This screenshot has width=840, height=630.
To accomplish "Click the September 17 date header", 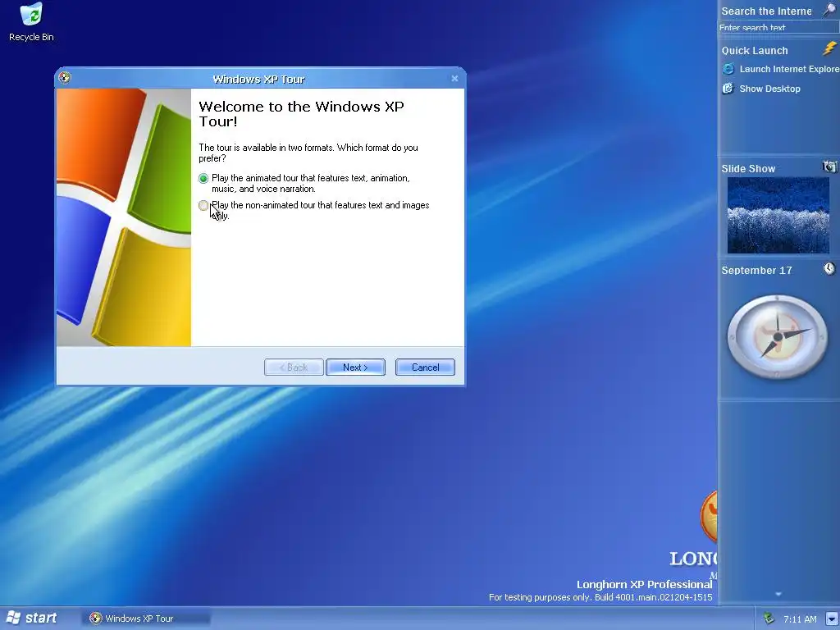I will (756, 271).
